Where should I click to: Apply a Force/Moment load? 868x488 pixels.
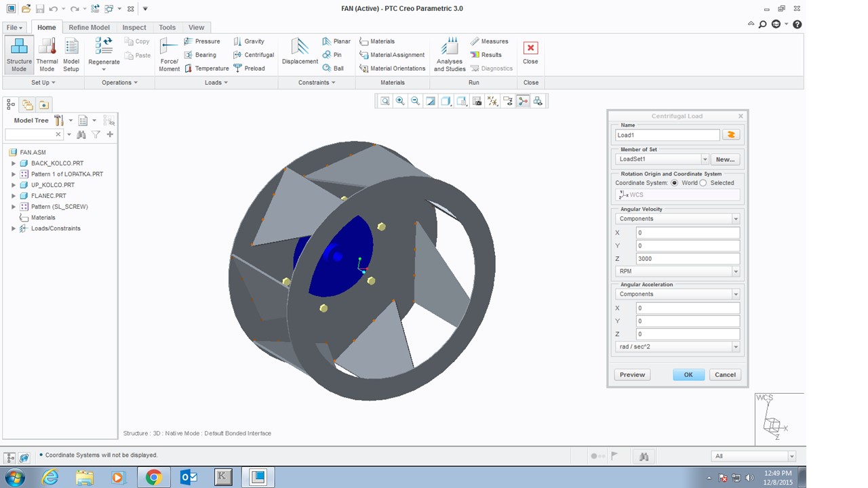[x=169, y=55]
